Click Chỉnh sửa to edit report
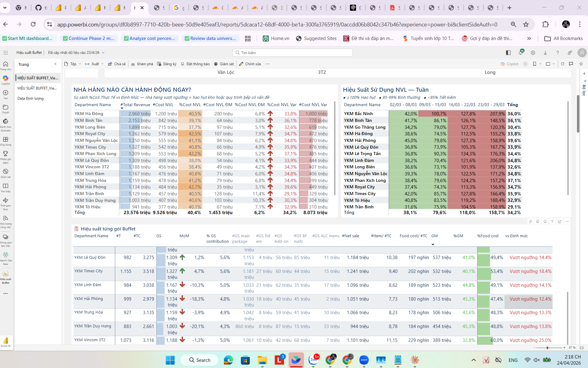 (250, 64)
